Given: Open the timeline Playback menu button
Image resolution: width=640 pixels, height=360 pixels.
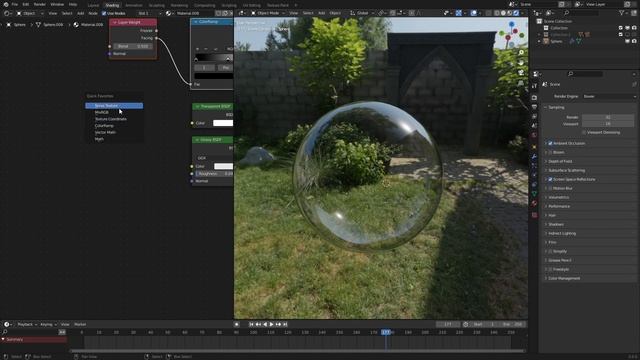Looking at the screenshot, I should pos(27,324).
